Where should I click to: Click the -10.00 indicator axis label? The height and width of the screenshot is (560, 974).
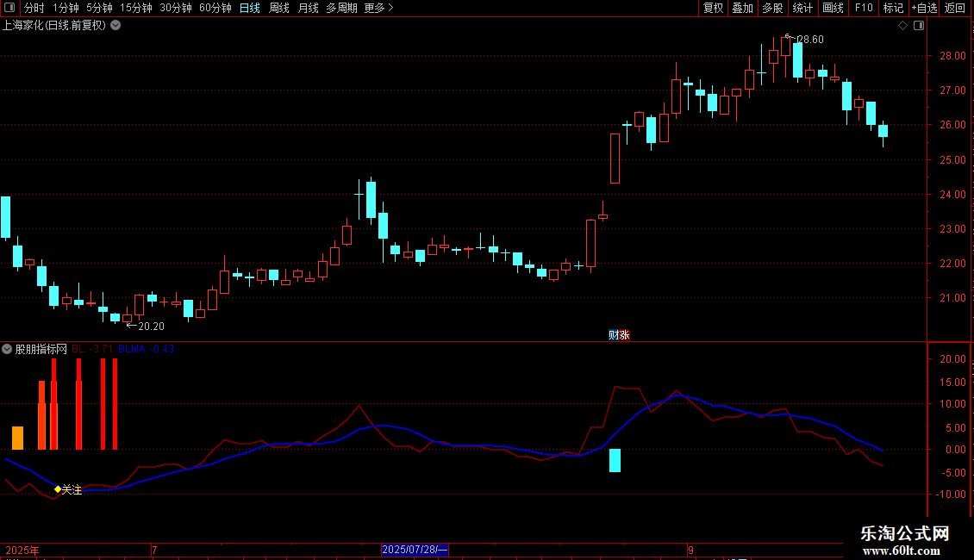click(951, 495)
